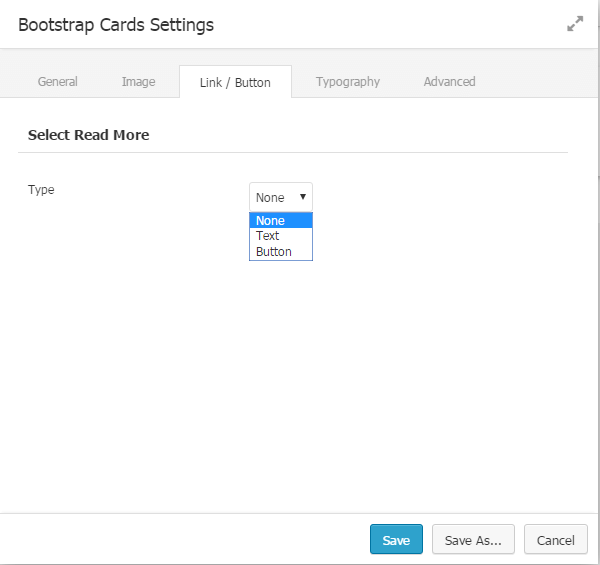Viewport: 600px width, 565px height.
Task: Open the Image tab
Action: (138, 82)
